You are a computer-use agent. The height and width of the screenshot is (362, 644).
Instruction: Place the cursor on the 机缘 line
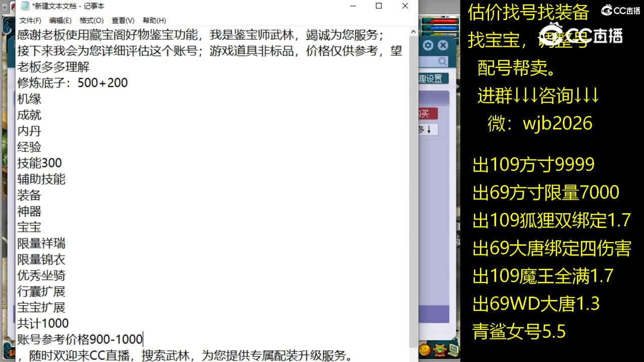[29, 99]
